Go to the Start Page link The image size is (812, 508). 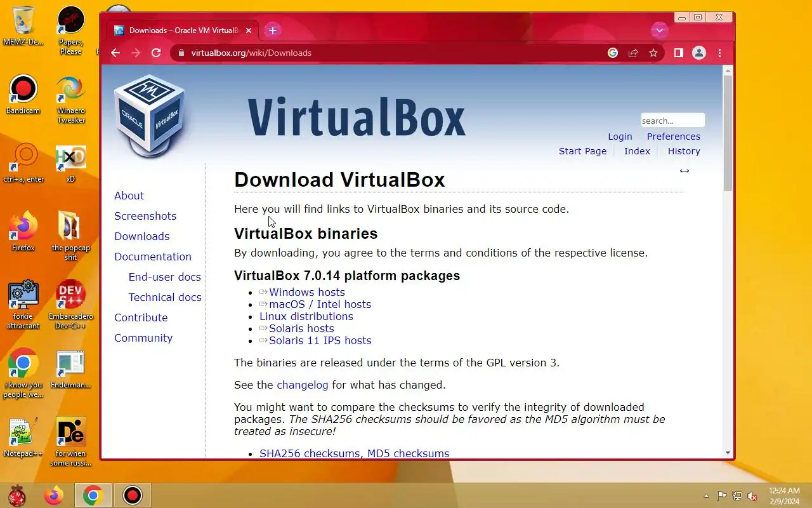click(x=582, y=151)
